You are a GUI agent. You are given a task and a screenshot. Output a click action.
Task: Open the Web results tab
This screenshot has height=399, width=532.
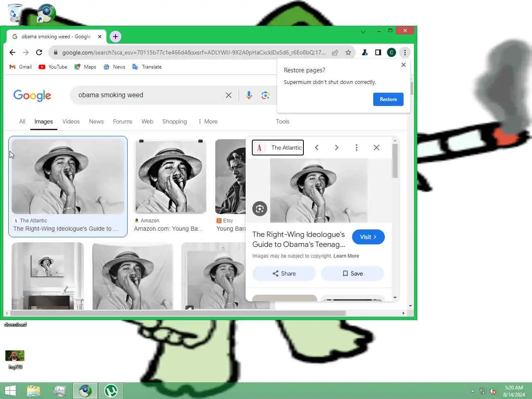click(147, 121)
